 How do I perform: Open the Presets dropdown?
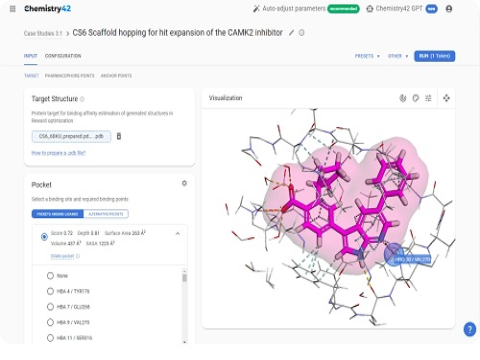pos(367,56)
